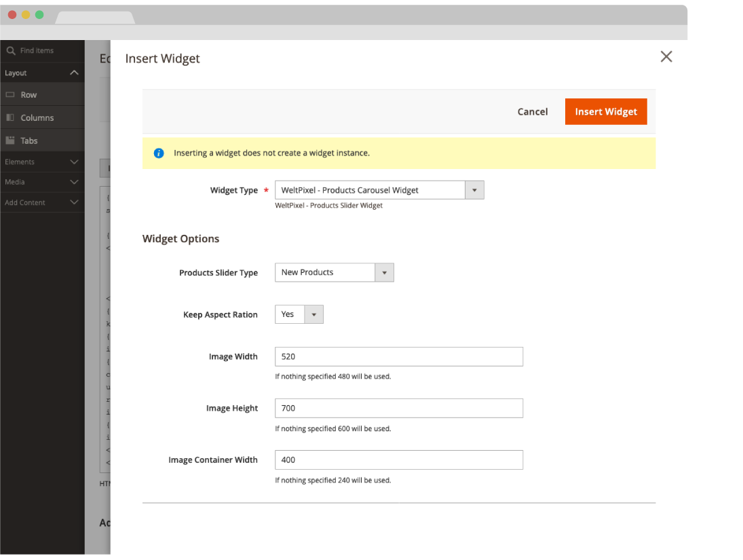The image size is (743, 560).
Task: Expand the Add Content section
Action: [74, 202]
